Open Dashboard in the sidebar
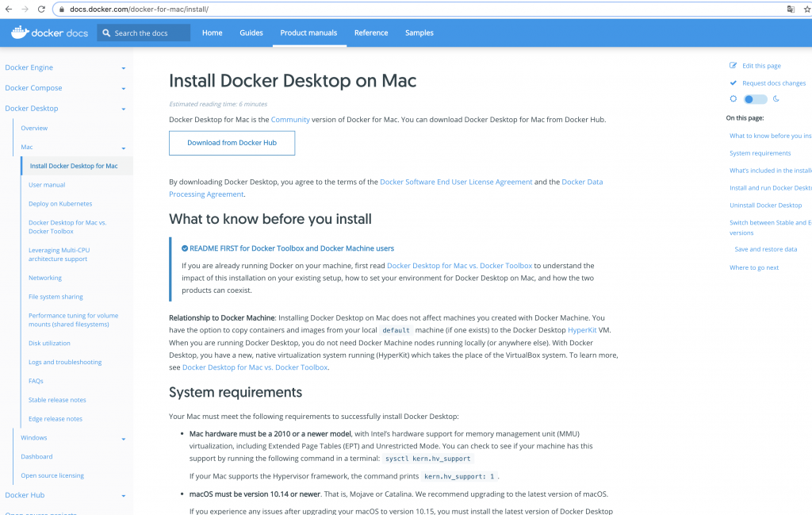Viewport: 812px width, 515px height. coord(36,456)
